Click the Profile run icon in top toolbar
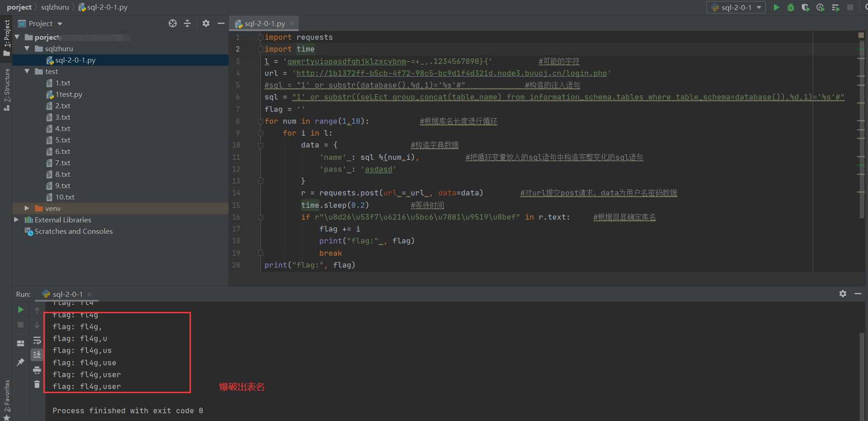This screenshot has width=868, height=421. (820, 7)
